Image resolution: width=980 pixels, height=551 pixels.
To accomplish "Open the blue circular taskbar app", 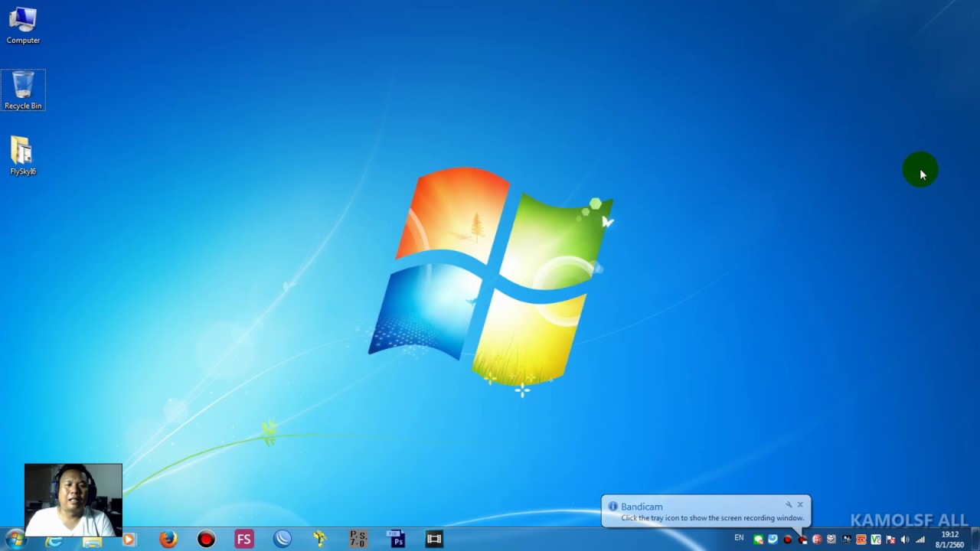I will [x=283, y=540].
